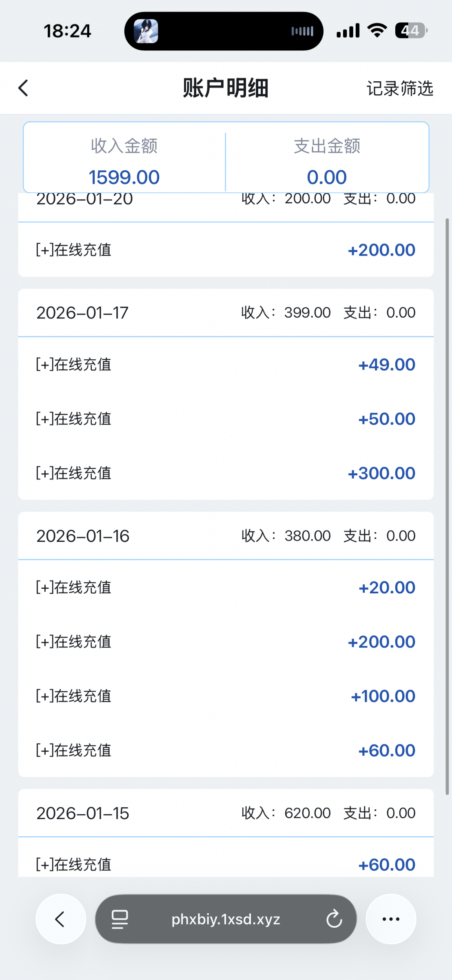Open the +100.00 在线充值 record
The image size is (452, 980).
point(226,696)
